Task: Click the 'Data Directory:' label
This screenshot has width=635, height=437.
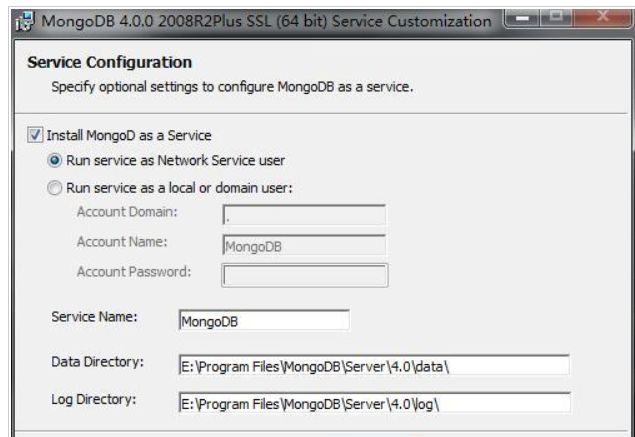Action: pos(98,362)
